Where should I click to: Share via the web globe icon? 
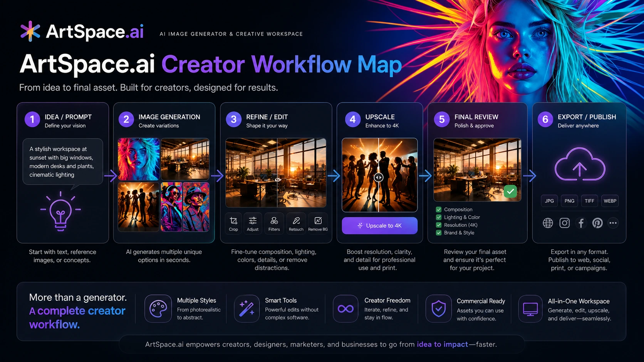[548, 223]
